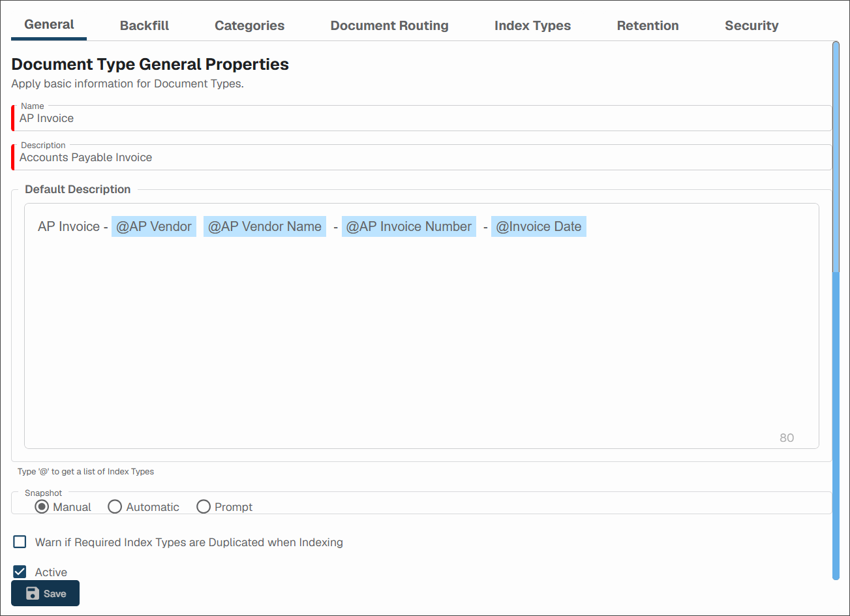Click the Document Type General Properties heading
850x616 pixels.
click(150, 64)
